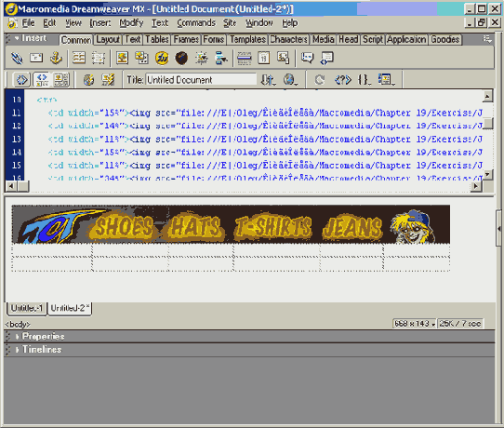Open the File Management dropdown
The width and height of the screenshot is (504, 428).
point(268,79)
